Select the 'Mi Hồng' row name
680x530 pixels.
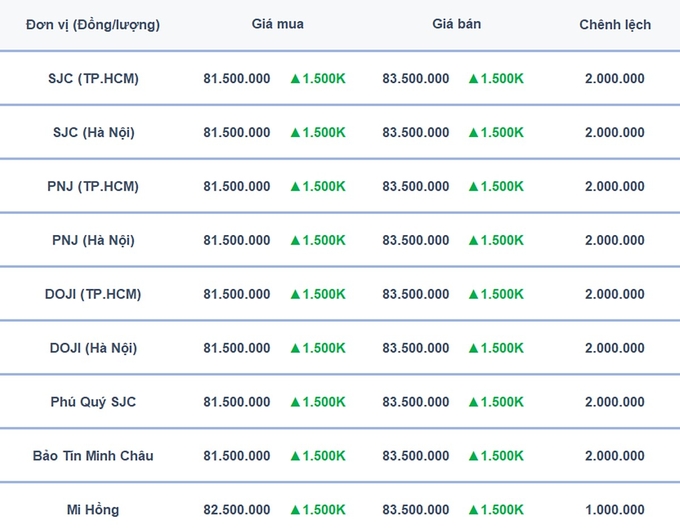[x=93, y=510]
